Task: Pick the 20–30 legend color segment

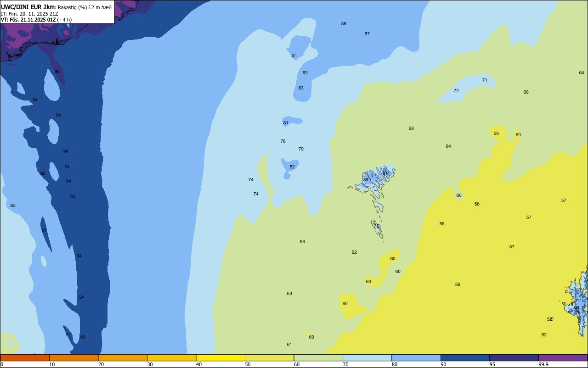Action: coord(123,357)
